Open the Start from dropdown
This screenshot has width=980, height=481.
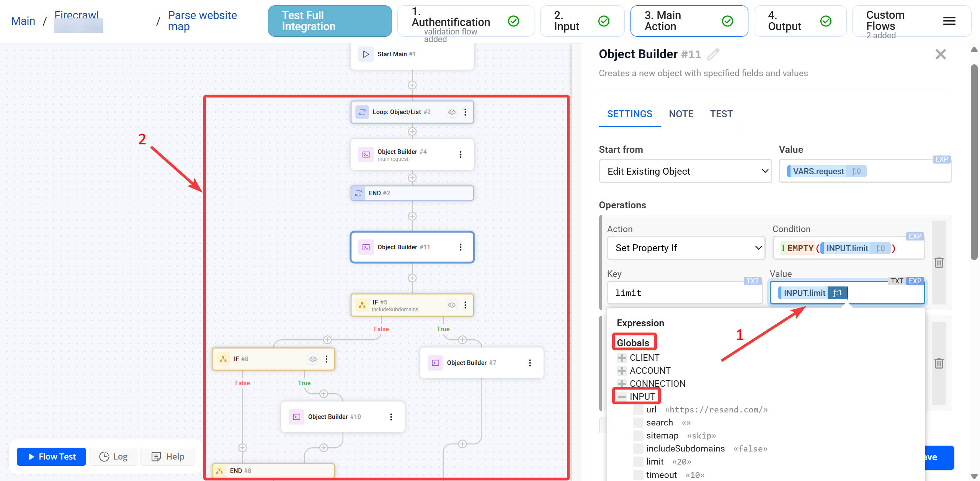click(685, 171)
